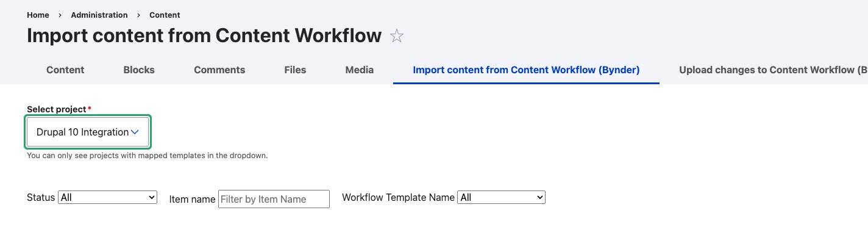
Task: Focus the Item name filter field
Action: (x=274, y=199)
